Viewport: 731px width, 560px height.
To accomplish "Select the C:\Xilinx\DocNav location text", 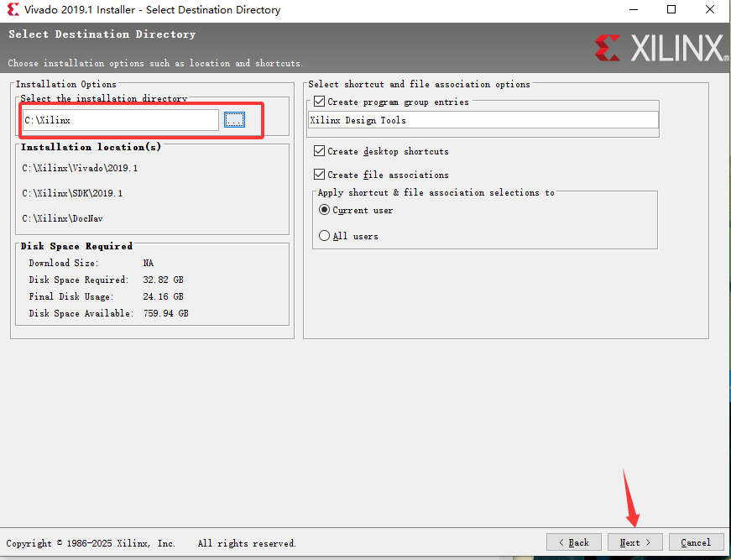I will pyautogui.click(x=62, y=218).
